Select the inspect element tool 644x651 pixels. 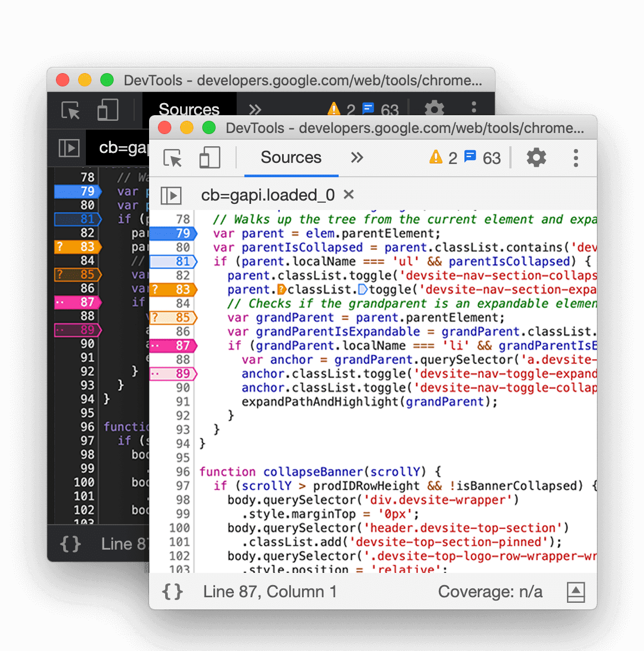(172, 157)
